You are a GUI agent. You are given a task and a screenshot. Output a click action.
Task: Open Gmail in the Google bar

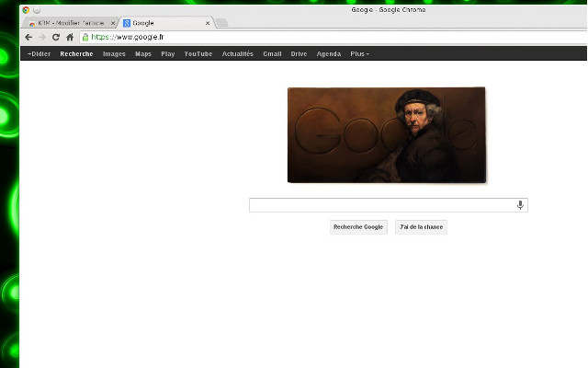[272, 53]
